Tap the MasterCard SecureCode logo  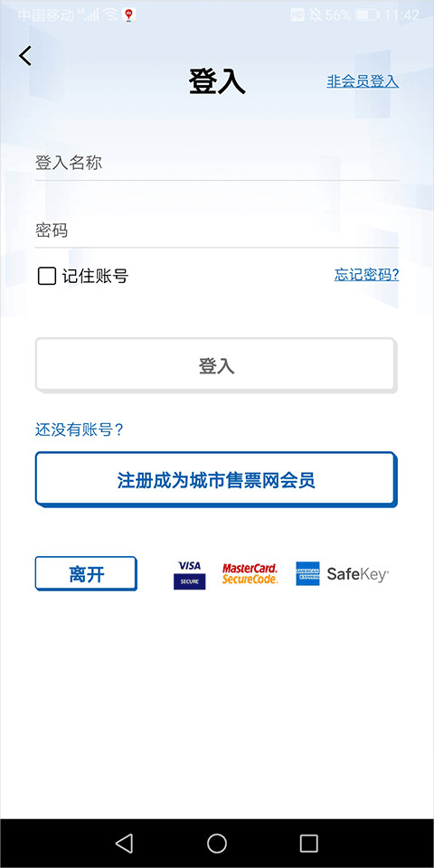[250, 574]
